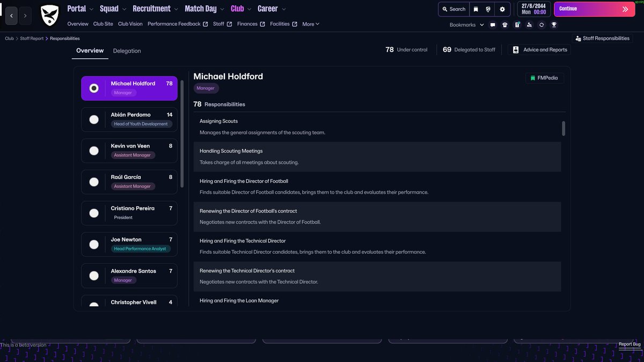644x362 pixels.
Task: Open FMPedia for Michael Holdford
Action: coord(544,78)
